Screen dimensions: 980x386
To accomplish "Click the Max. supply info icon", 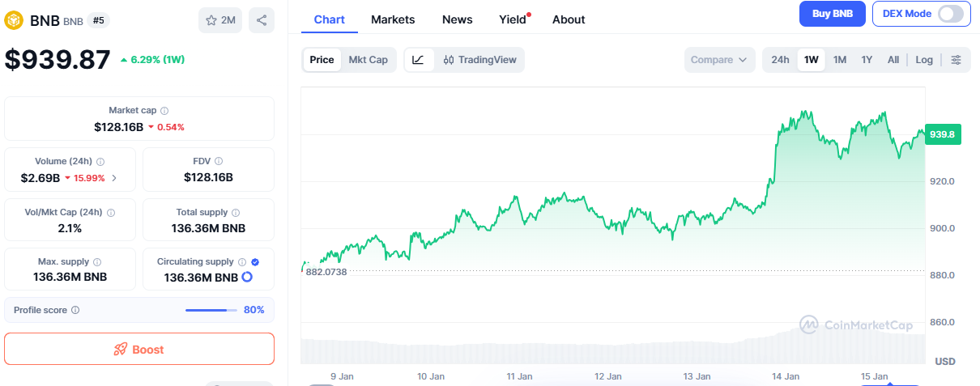I will click(x=97, y=263).
